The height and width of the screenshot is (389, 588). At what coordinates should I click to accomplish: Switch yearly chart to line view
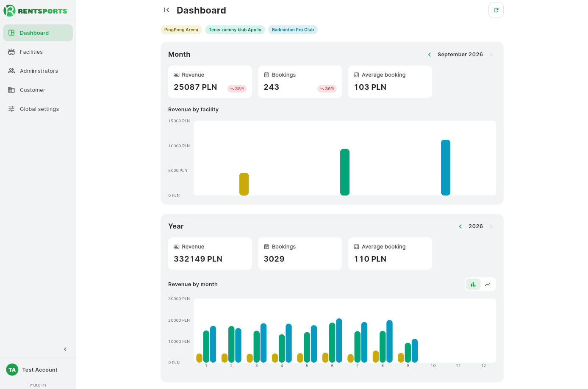coord(488,284)
